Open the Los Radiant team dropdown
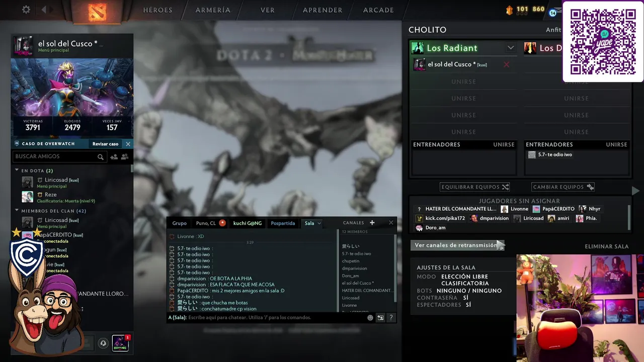Viewport: 644px width, 362px height. [511, 48]
